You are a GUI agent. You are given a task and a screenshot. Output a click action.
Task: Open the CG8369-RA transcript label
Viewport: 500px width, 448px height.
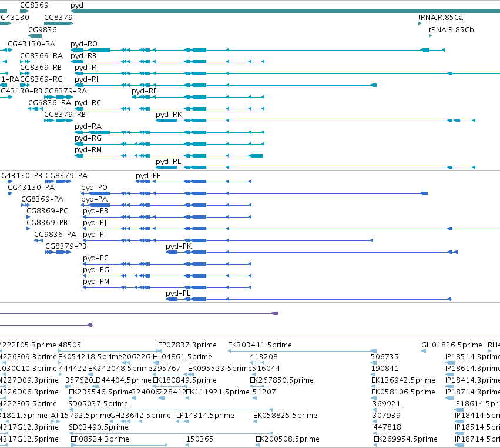(42, 55)
